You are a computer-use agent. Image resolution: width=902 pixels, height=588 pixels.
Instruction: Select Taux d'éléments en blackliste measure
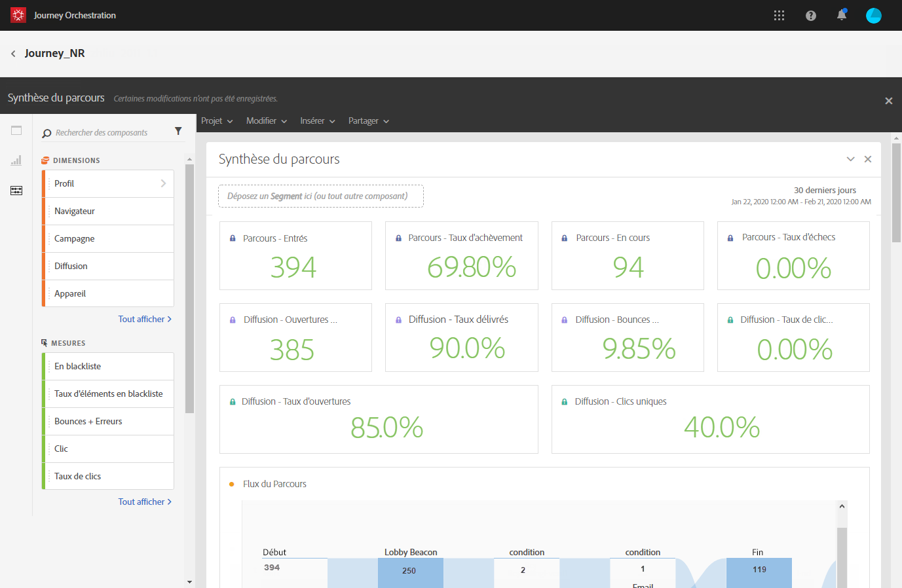click(108, 394)
